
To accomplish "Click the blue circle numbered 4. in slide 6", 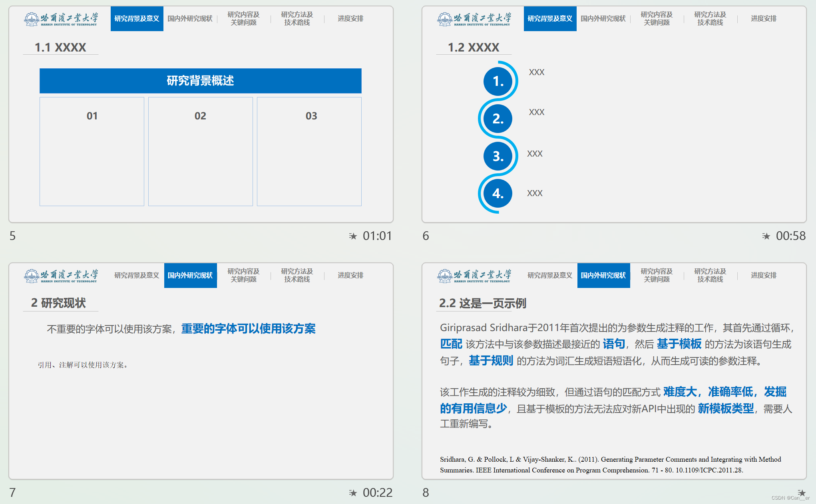I will (x=498, y=194).
